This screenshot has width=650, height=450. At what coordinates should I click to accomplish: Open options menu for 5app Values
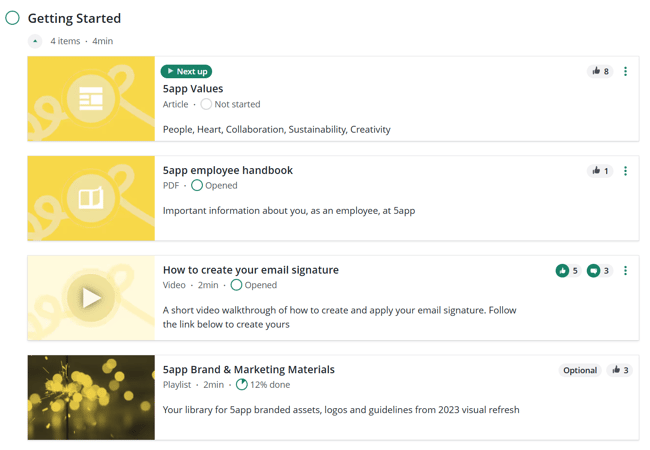[x=625, y=71]
